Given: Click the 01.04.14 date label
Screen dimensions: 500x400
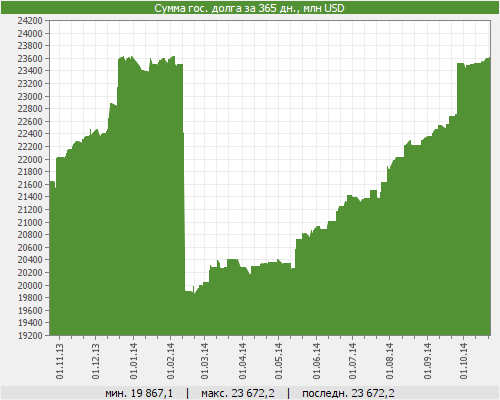Looking at the screenshot, I should coord(243,361).
